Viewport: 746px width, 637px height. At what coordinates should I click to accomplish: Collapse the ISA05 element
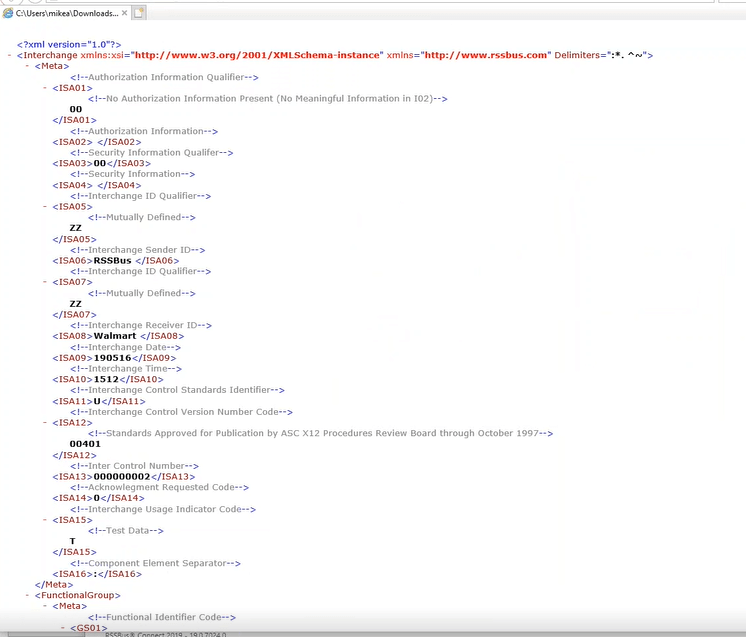point(45,206)
